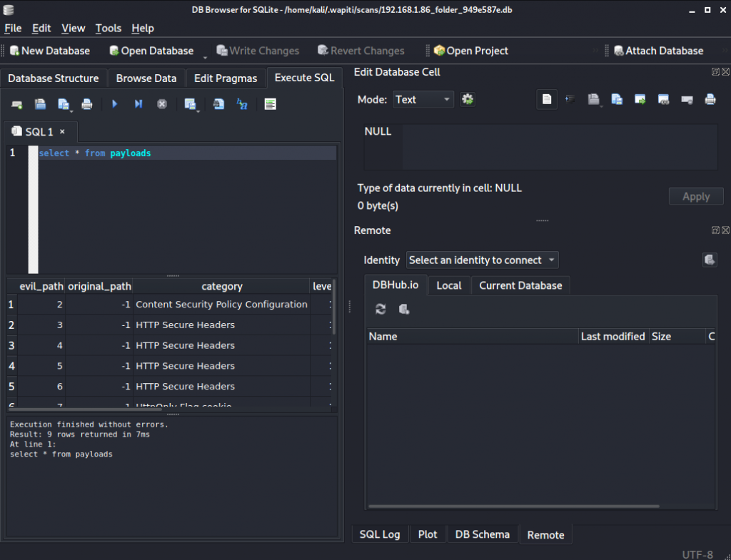
Task: Click the Open Project button
Action: tap(471, 51)
